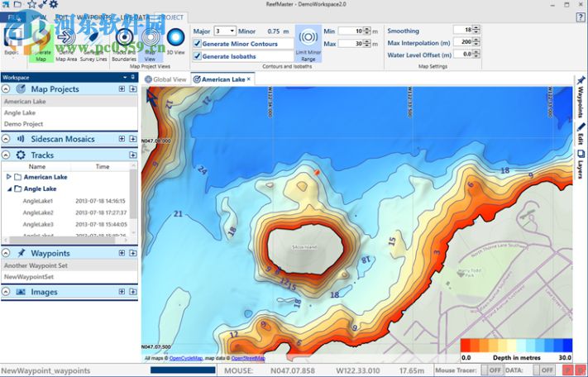The width and height of the screenshot is (588, 377).
Task: Click the depth color scale legend
Action: (515, 346)
